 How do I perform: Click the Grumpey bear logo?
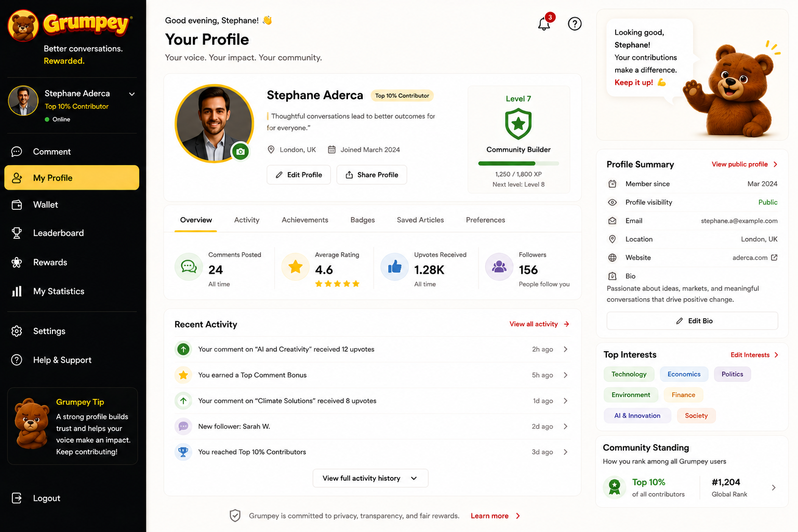[23, 25]
